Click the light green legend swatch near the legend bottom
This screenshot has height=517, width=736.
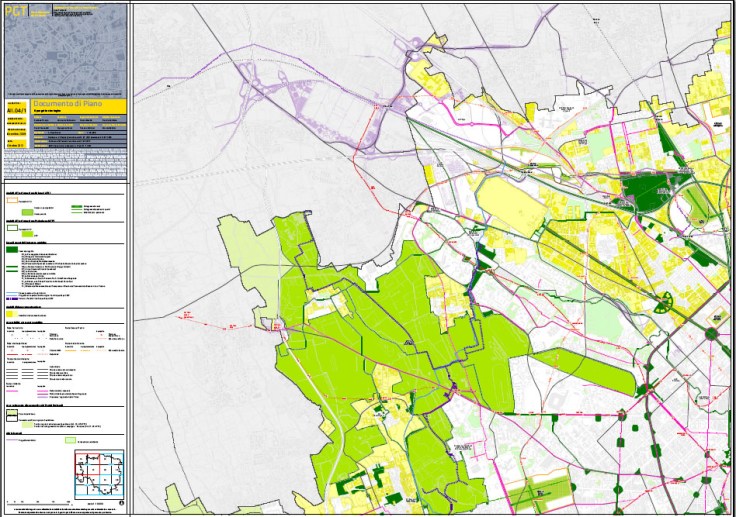71,439
